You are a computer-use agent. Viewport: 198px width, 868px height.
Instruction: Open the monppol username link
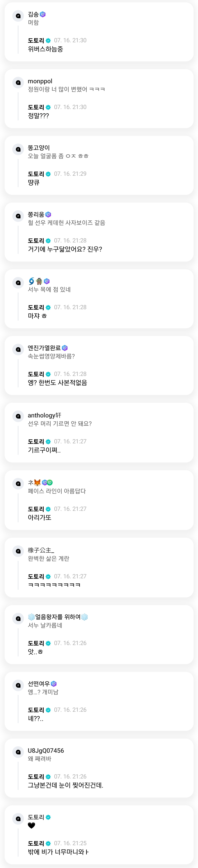coord(40,81)
